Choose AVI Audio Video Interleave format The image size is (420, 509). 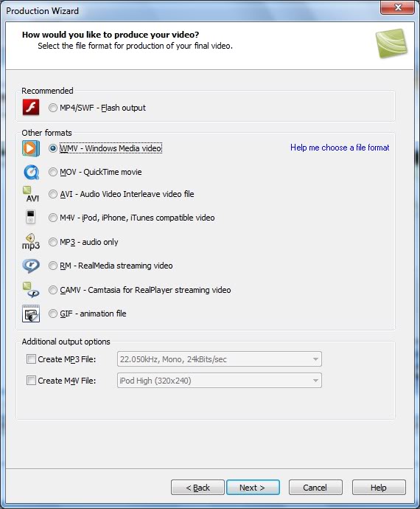[53, 194]
